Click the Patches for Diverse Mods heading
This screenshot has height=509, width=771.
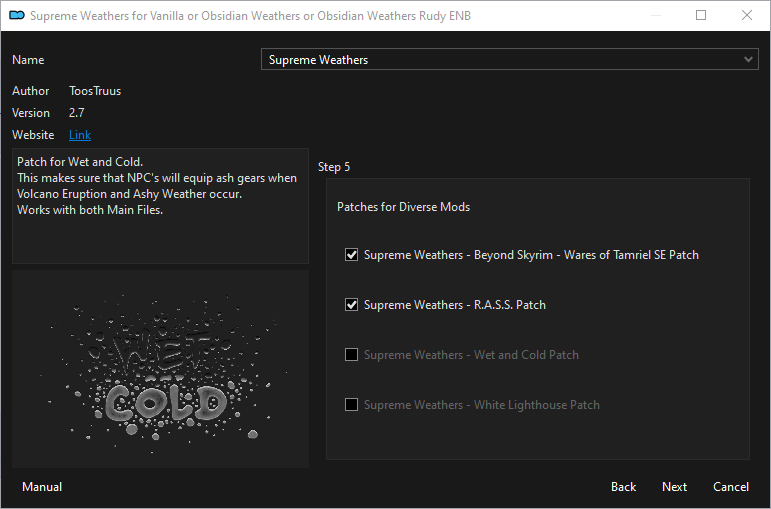[403, 207]
